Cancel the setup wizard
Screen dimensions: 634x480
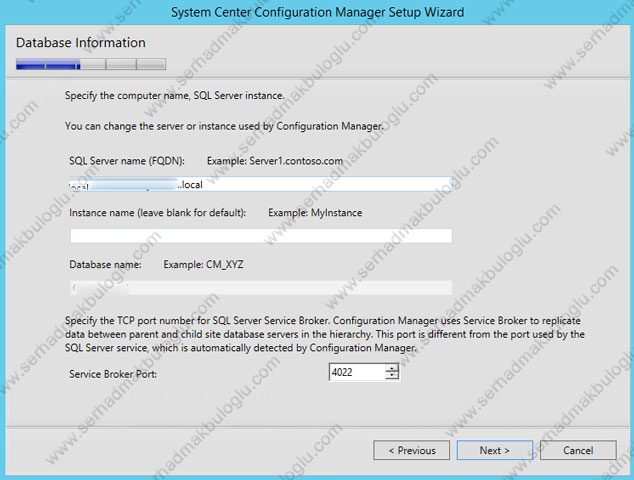pos(578,450)
